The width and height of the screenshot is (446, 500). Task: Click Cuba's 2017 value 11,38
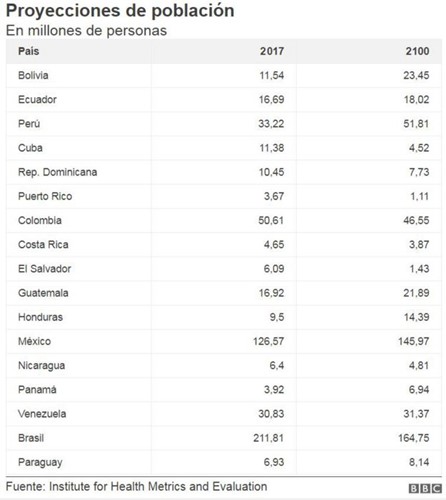point(272,148)
